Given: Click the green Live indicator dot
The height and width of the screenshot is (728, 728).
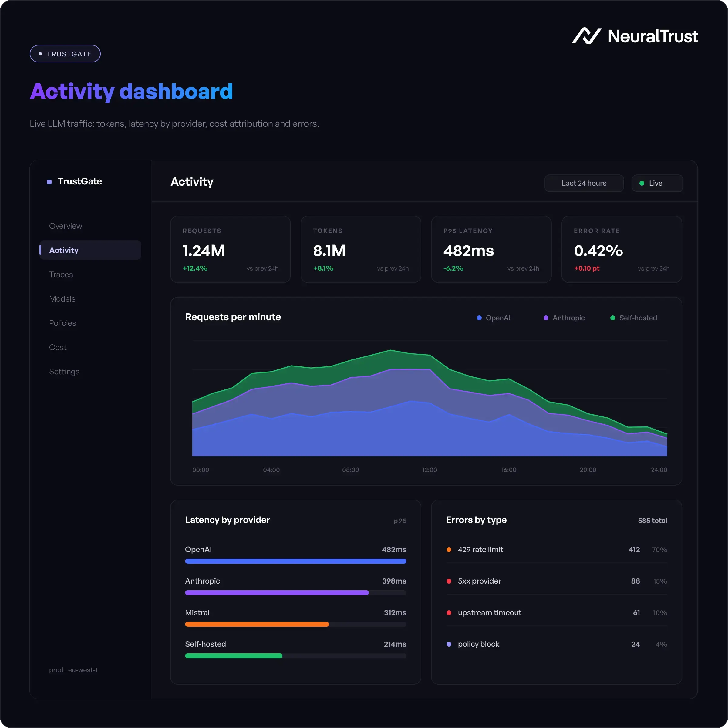Looking at the screenshot, I should coord(642,183).
